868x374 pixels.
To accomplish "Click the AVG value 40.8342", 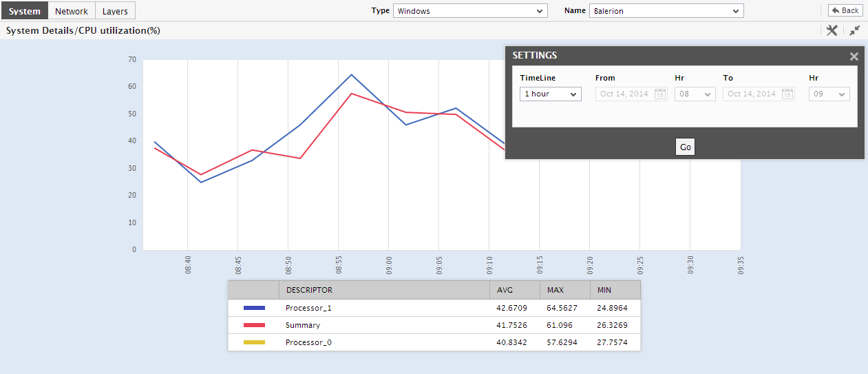I will click(x=511, y=342).
